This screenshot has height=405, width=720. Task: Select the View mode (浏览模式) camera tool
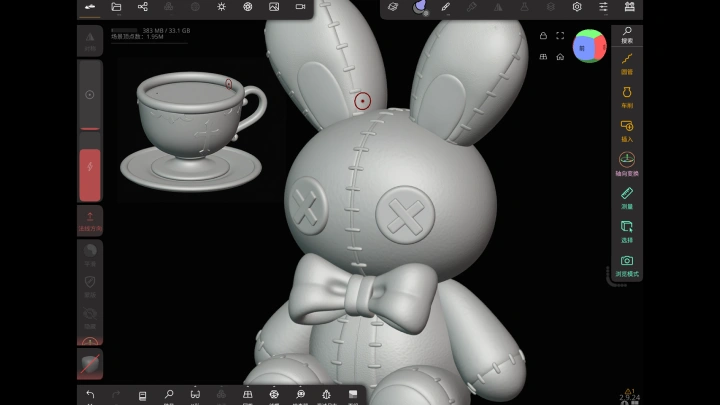pyautogui.click(x=627, y=266)
